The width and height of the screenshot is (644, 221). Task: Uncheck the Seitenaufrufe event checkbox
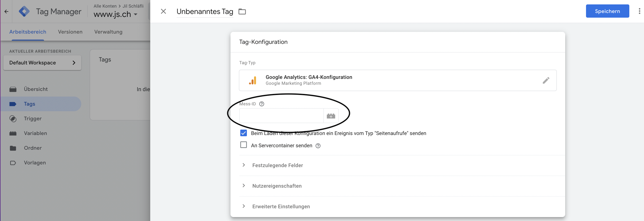[243, 133]
